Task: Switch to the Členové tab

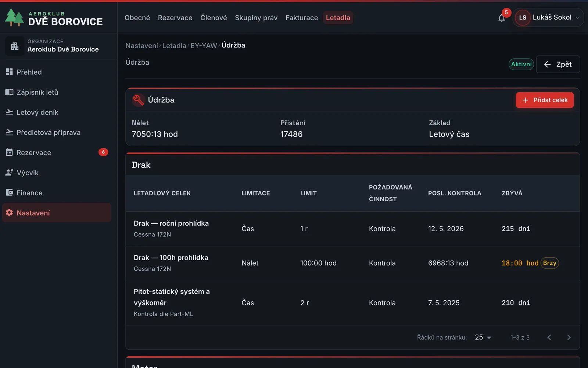Action: pyautogui.click(x=214, y=18)
